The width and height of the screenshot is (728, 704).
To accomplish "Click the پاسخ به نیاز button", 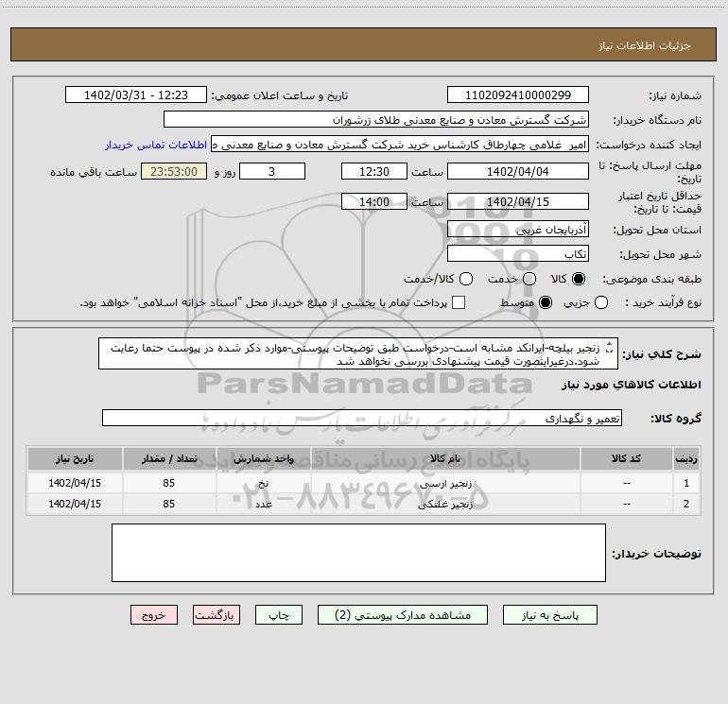I will pyautogui.click(x=549, y=615).
